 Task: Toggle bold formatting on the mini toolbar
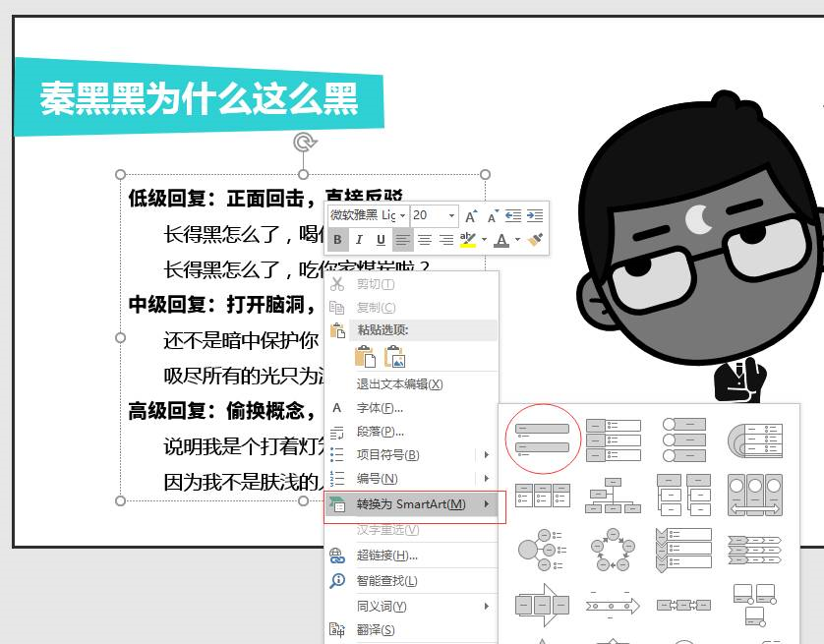(x=339, y=239)
